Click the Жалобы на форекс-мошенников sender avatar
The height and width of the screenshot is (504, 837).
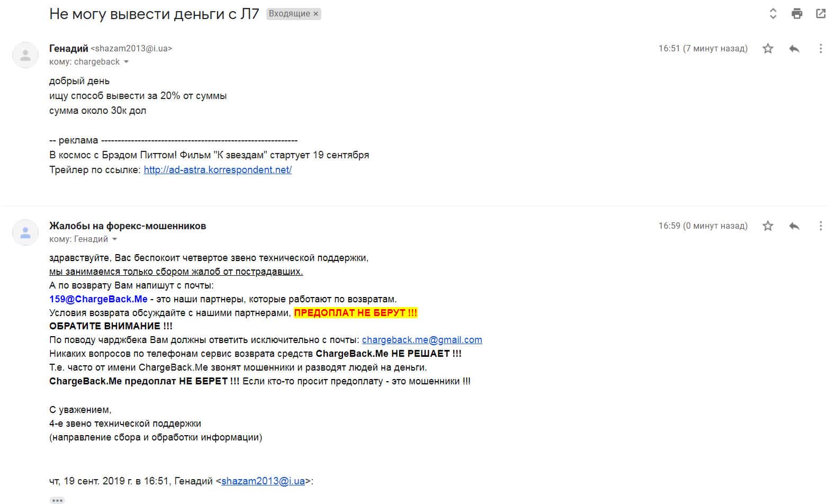coord(25,232)
